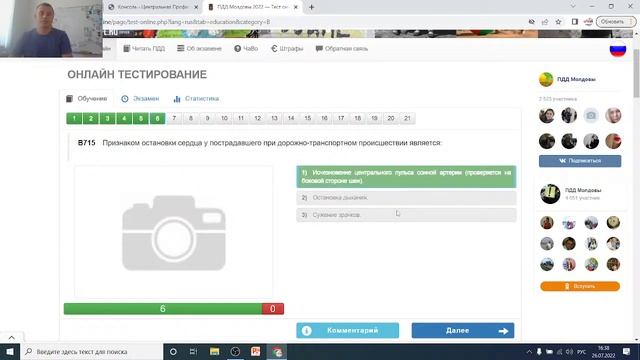Open second ПДД Молдовы group avatar
Screen dimensions: 640x360
pyautogui.click(x=550, y=194)
